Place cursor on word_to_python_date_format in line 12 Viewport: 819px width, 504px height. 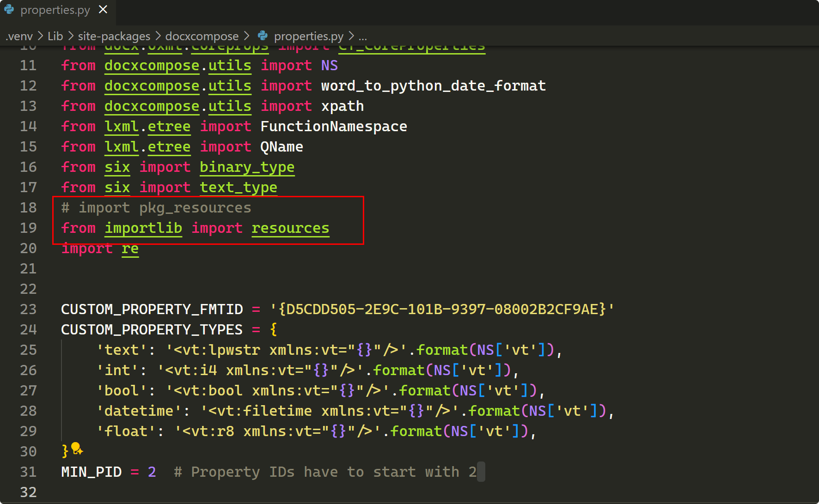coord(433,86)
